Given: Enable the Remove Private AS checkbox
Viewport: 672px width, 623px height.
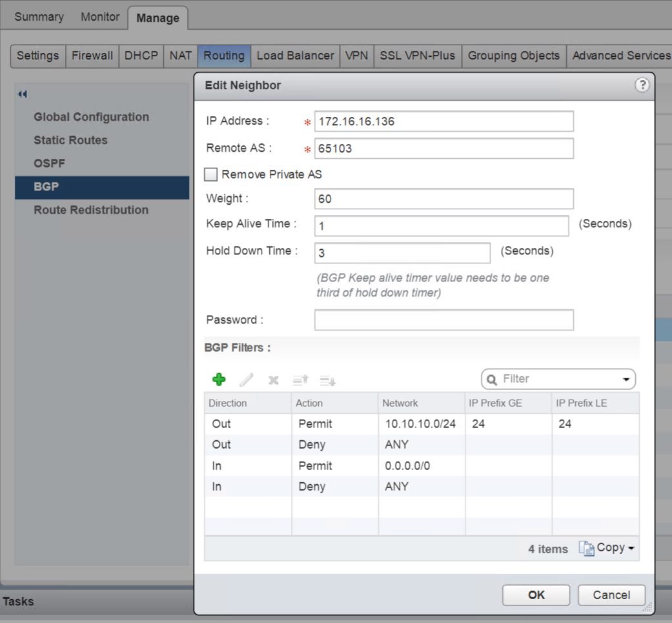Looking at the screenshot, I should pyautogui.click(x=210, y=174).
